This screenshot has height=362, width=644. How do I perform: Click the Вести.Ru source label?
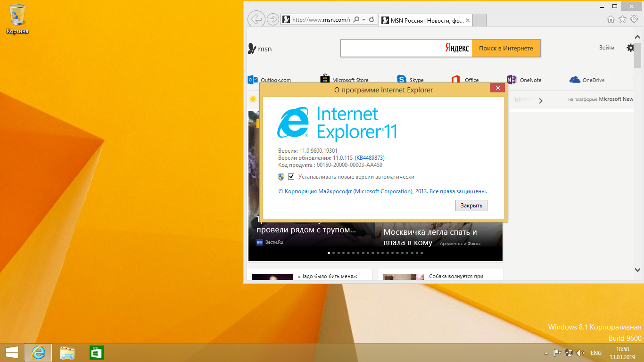pyautogui.click(x=270, y=242)
